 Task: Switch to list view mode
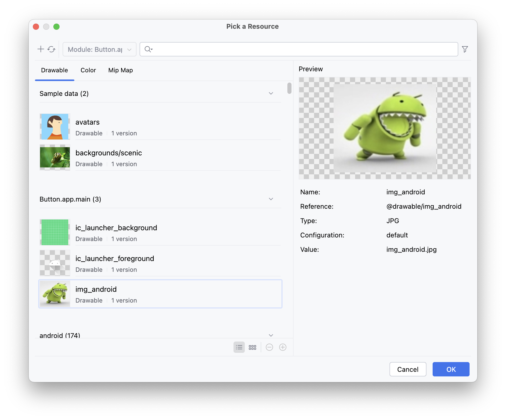pyautogui.click(x=239, y=347)
